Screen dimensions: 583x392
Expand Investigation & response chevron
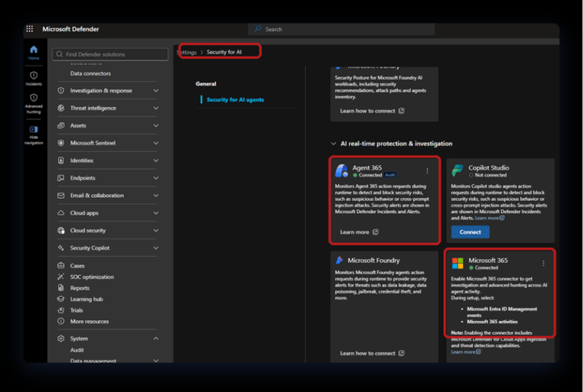coord(156,91)
